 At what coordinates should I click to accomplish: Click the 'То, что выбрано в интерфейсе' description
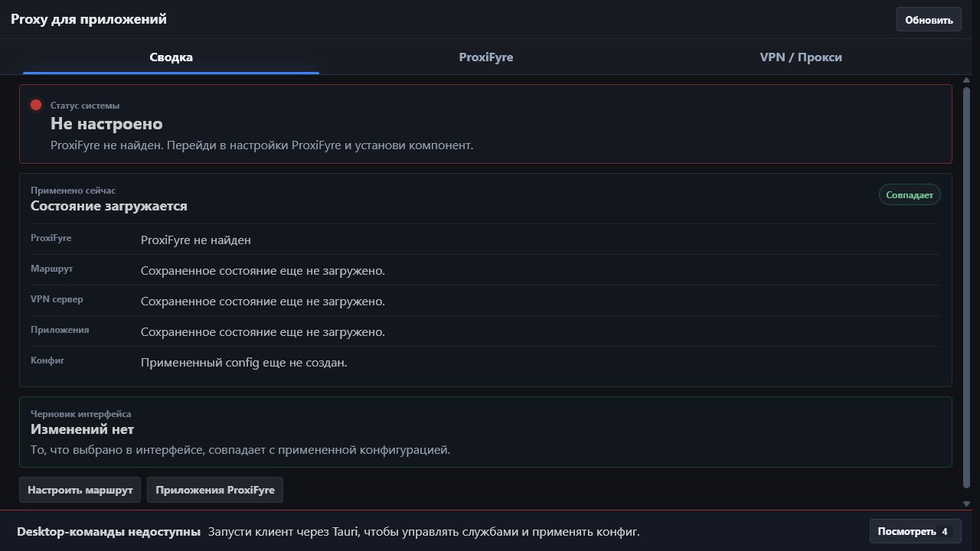(240, 450)
